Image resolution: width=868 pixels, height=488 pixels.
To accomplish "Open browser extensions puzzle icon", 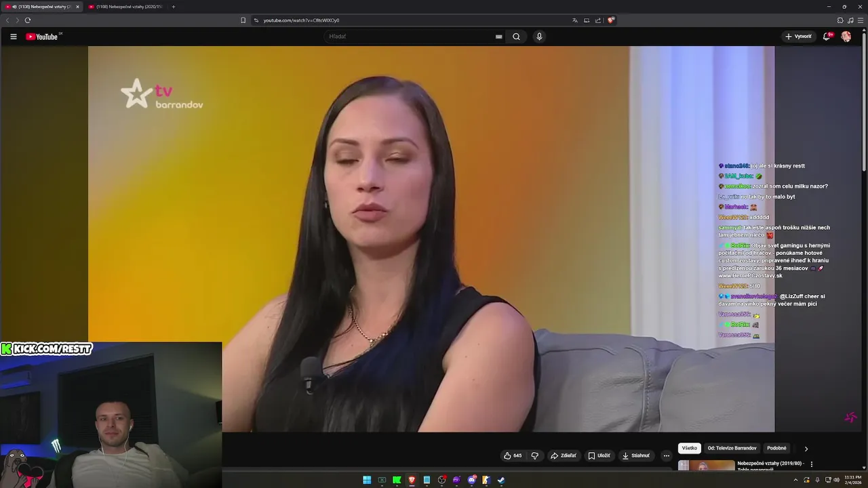I will tap(840, 20).
